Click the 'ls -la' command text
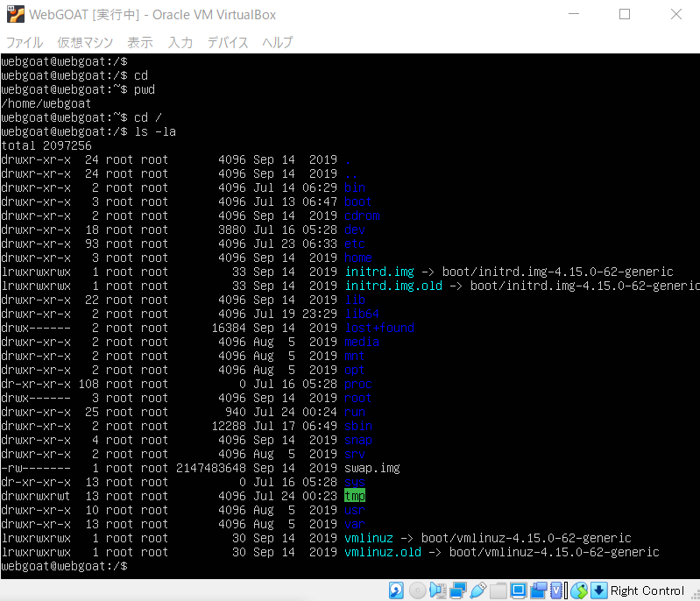 pos(155,131)
